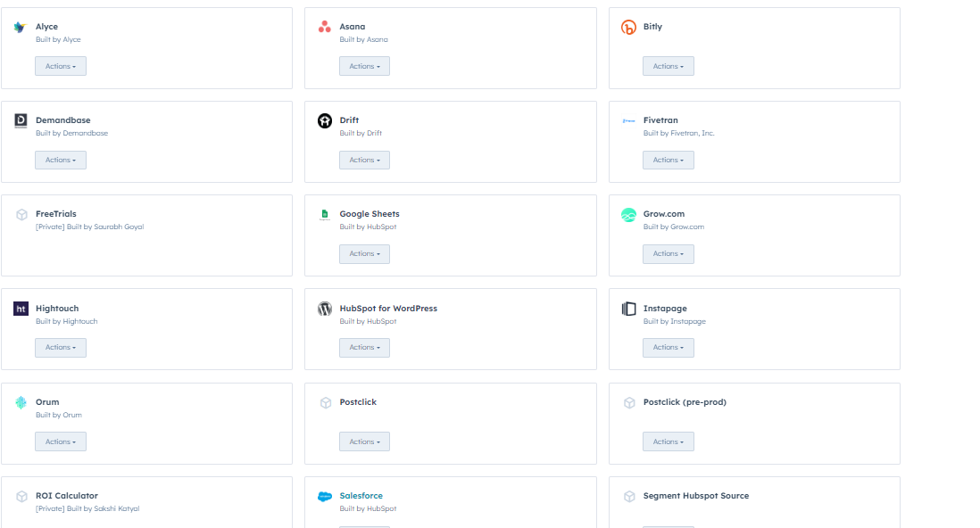Click the Asana logo icon
This screenshot has height=528, width=980.
[x=325, y=28]
